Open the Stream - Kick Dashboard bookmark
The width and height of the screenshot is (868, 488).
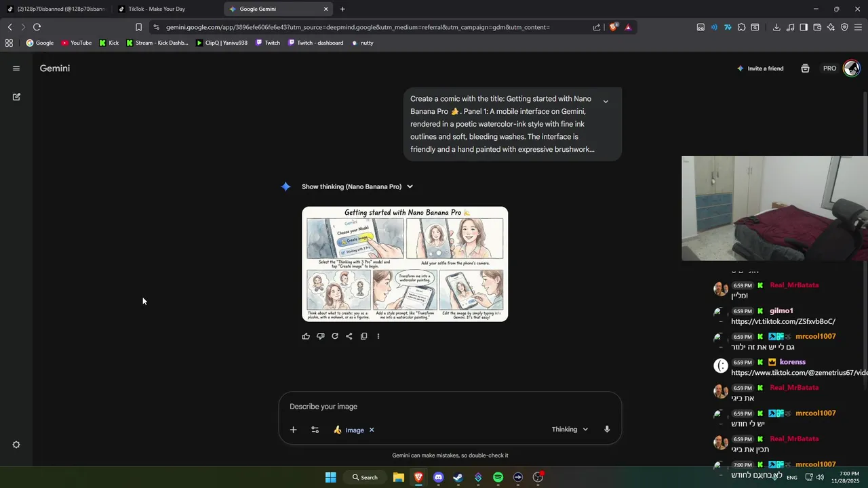point(157,43)
